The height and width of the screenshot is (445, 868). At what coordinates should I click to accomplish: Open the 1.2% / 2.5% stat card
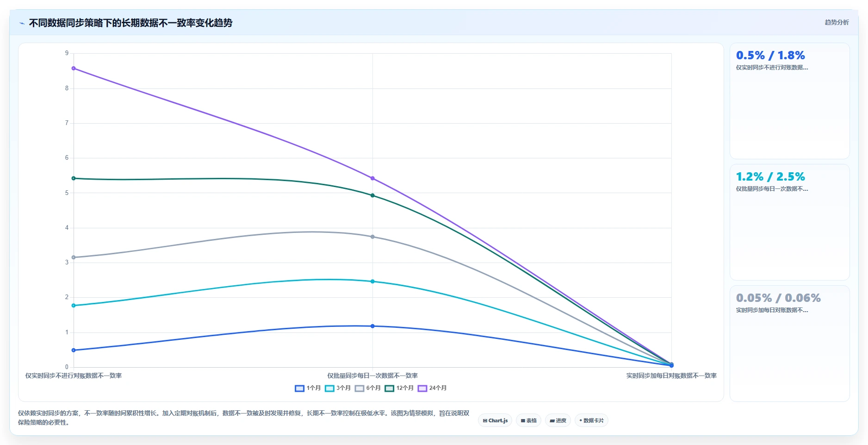789,222
